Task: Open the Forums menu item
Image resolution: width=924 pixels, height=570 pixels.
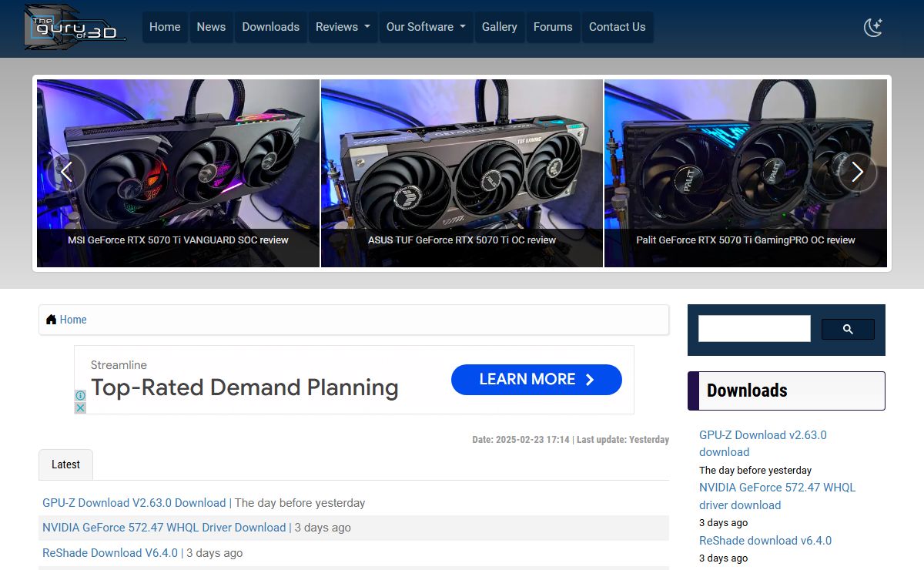Action: (x=553, y=27)
